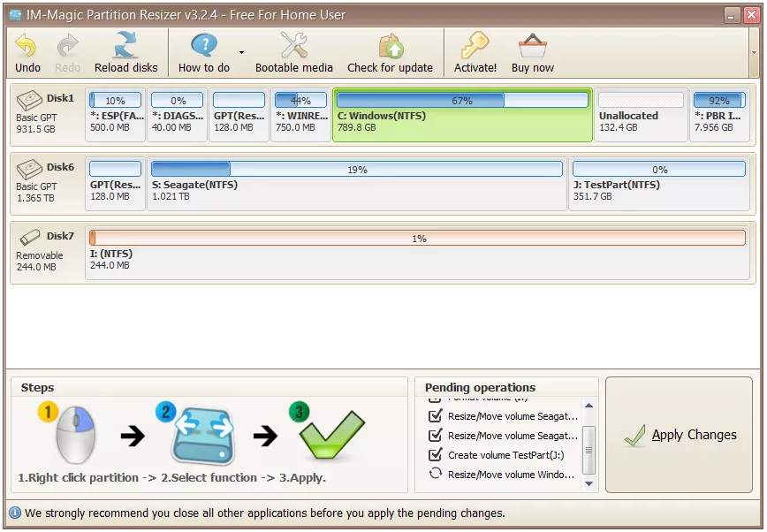Click the Bootable media tools icon
The width and height of the screenshot is (767, 532).
[293, 46]
